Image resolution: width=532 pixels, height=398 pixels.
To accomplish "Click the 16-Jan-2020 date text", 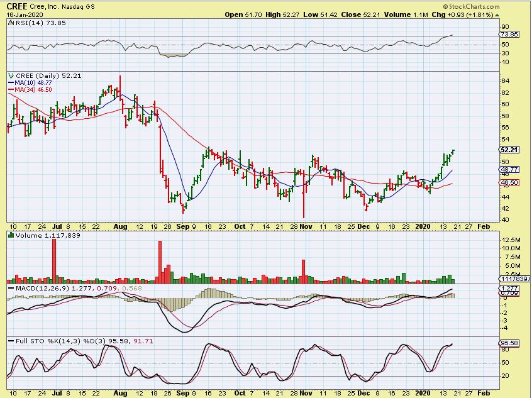I will (x=25, y=15).
